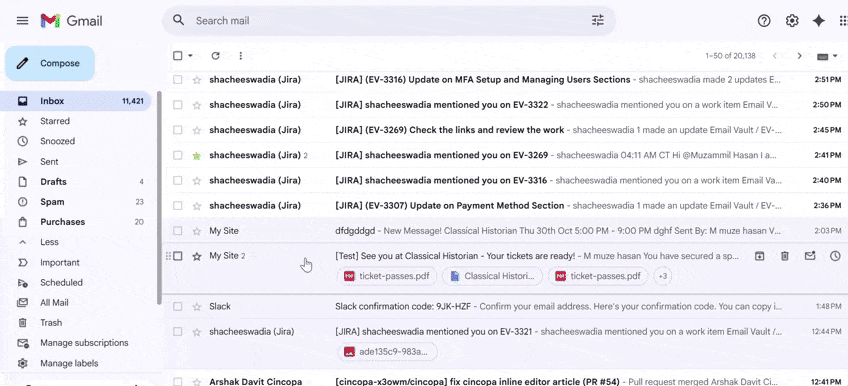848x386 pixels.
Task: Open the Inbox folder
Action: (x=77, y=101)
